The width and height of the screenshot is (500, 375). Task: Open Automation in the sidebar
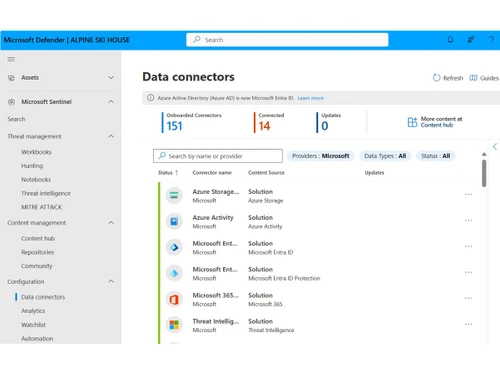click(37, 339)
